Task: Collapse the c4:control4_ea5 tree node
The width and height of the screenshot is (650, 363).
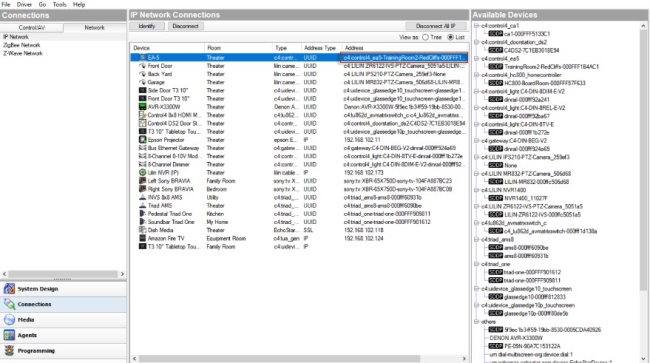Action: (x=477, y=58)
